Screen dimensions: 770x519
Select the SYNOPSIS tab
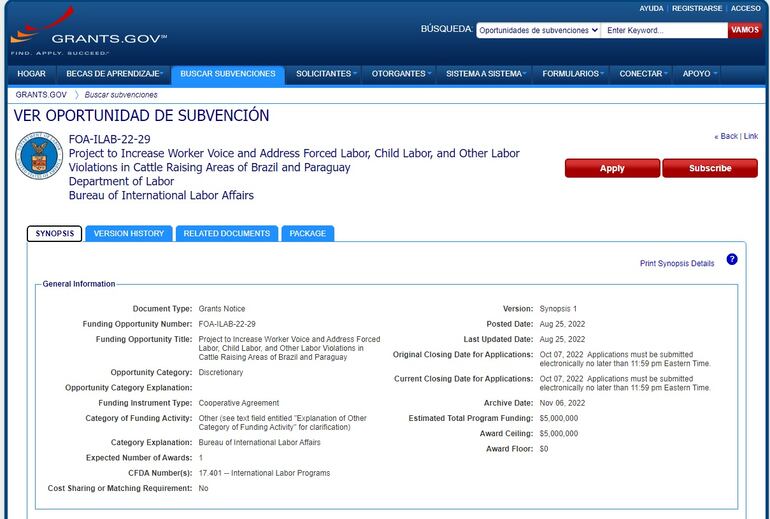55,233
